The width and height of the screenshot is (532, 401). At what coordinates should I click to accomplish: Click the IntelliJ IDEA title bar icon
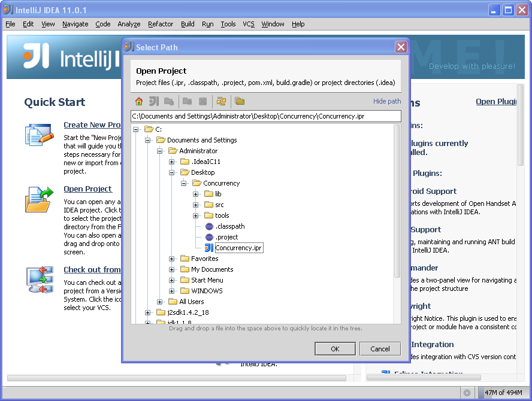(8, 10)
